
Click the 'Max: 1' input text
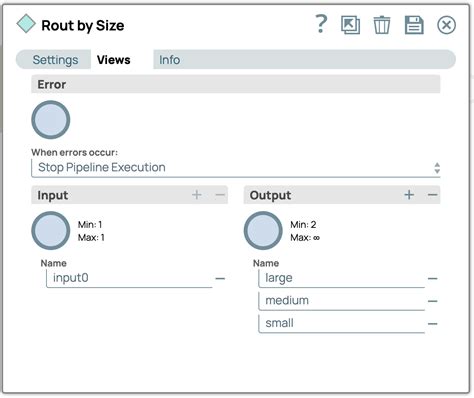[91, 238]
